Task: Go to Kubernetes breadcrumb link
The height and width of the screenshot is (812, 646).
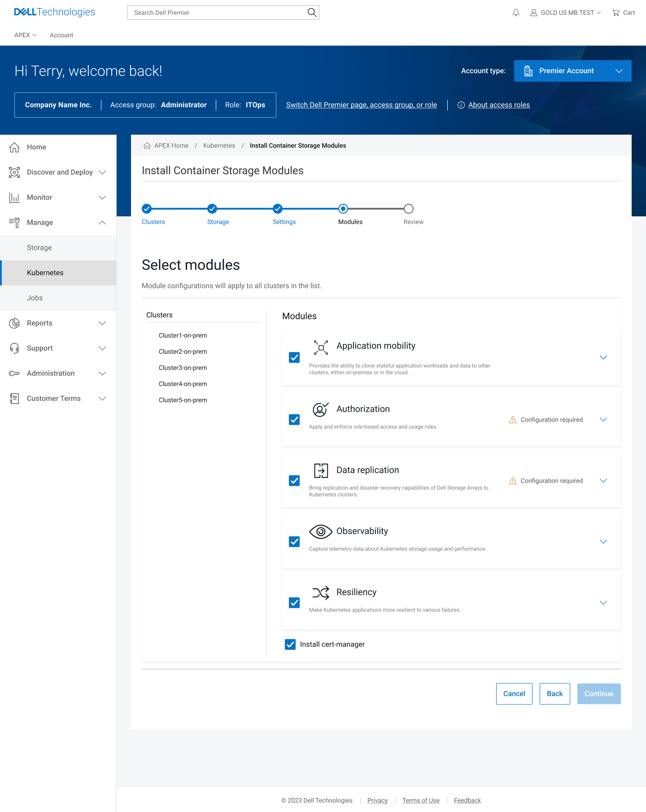Action: click(219, 145)
